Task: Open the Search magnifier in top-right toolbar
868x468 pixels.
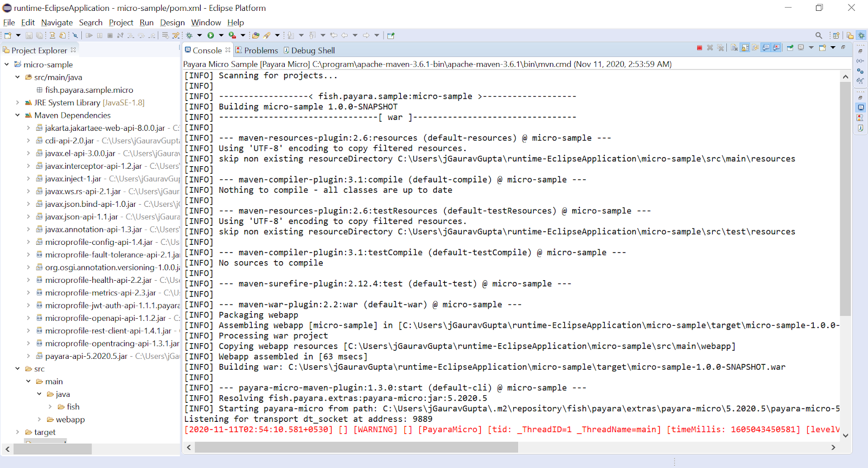Action: tap(819, 35)
